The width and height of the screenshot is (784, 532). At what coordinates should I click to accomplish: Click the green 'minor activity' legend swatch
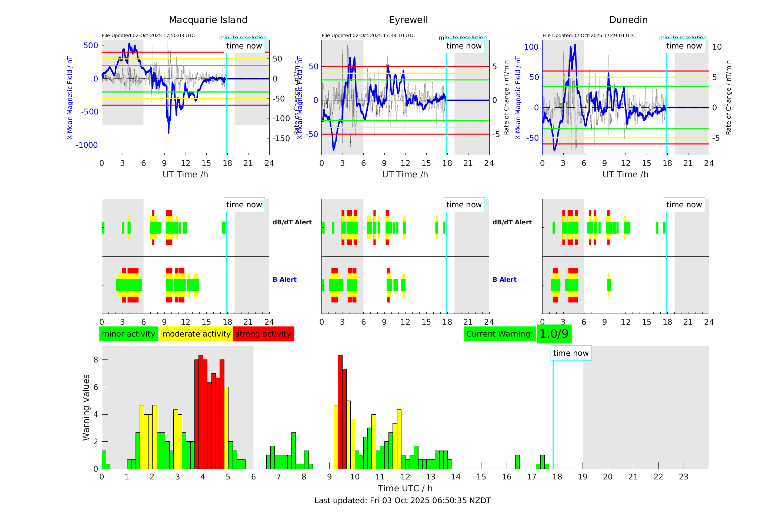click(129, 334)
